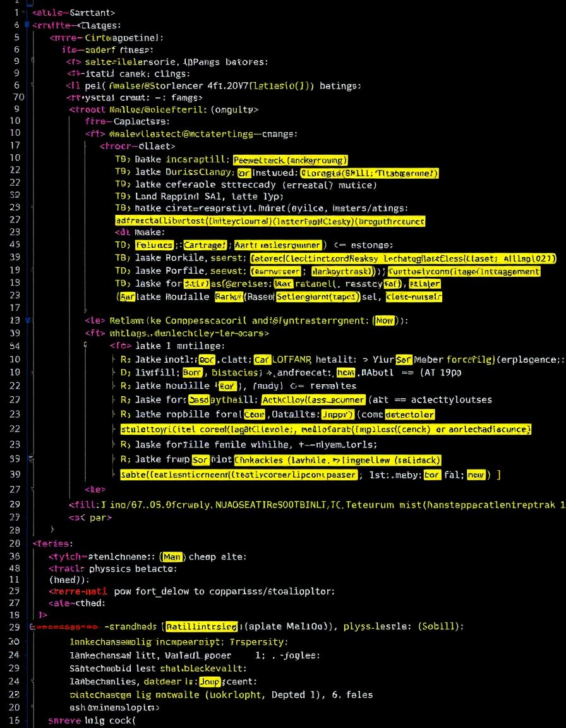Click the text "cock(" on the last line
The image size is (566, 728).
pos(123,720)
